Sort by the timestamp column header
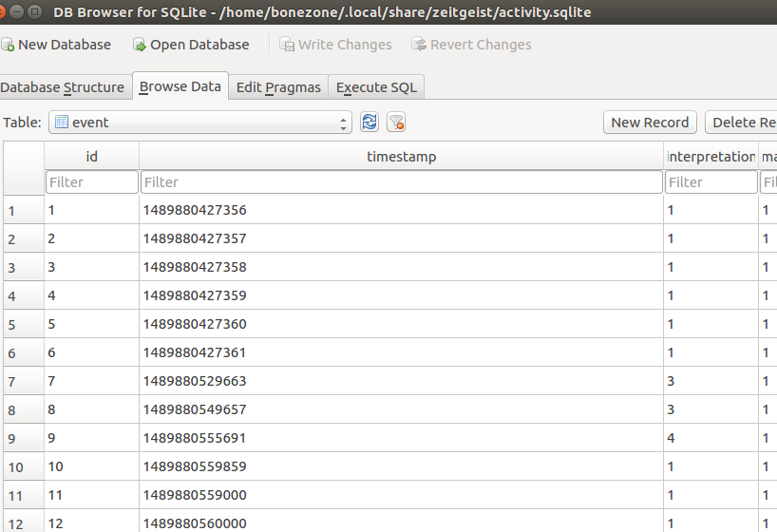777x532 pixels. [402, 156]
